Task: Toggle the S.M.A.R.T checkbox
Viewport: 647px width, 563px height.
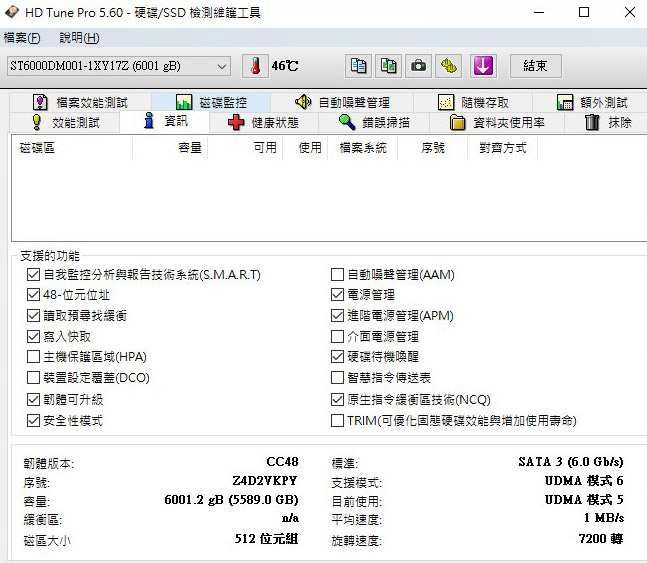Action: (x=34, y=274)
